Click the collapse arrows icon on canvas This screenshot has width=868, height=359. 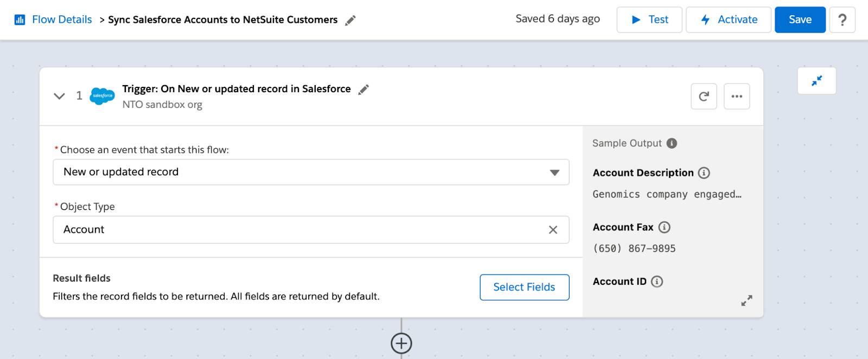[x=816, y=81]
